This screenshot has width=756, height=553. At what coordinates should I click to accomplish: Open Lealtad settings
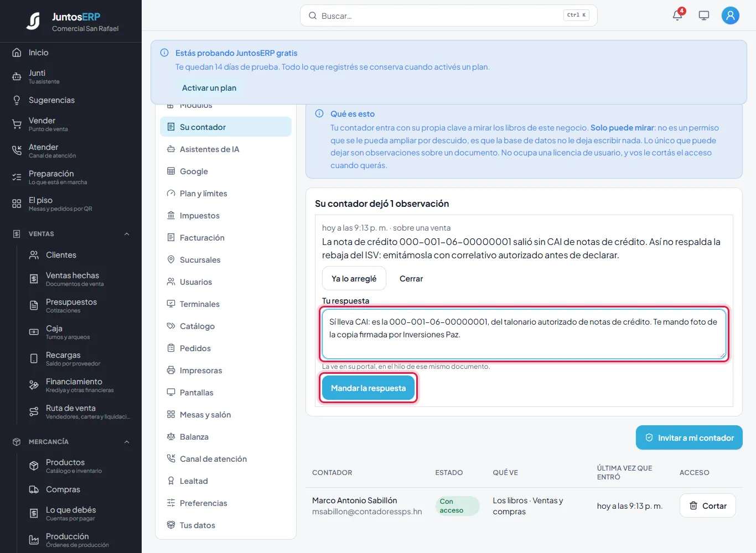pos(226,481)
